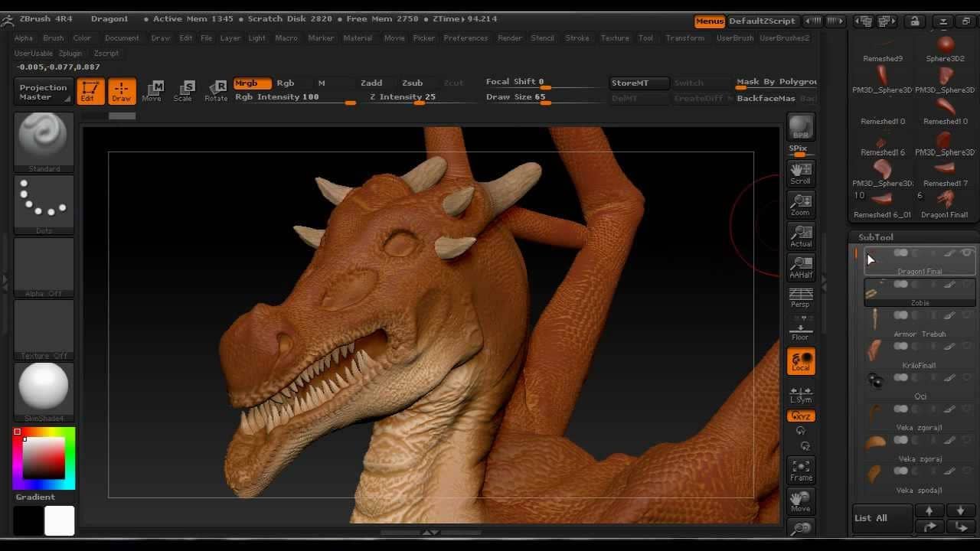Open the Standard brush picker
This screenshot has width=980, height=551.
[x=44, y=139]
